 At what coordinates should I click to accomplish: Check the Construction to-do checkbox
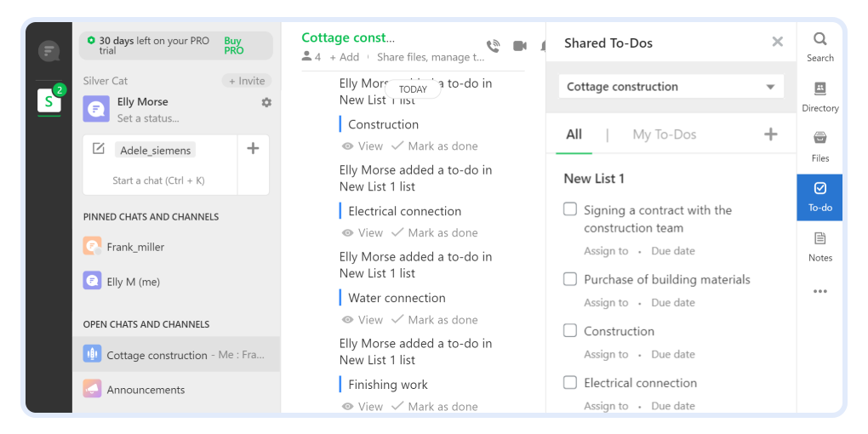(x=569, y=330)
